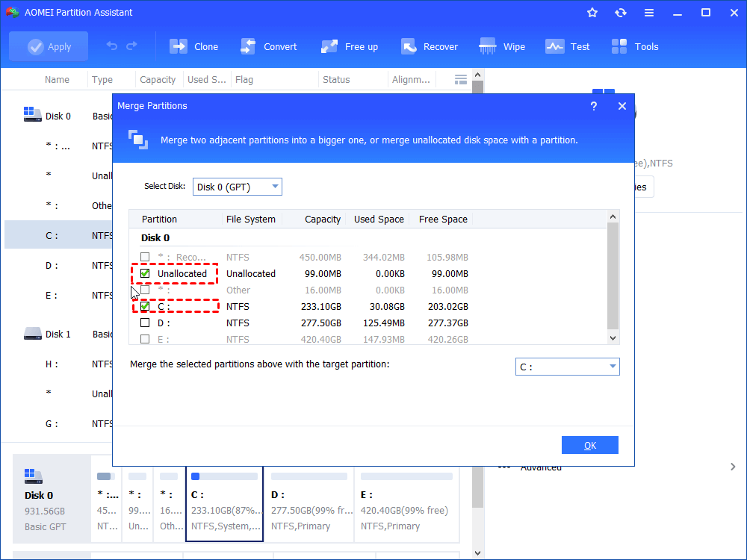This screenshot has height=560, width=747.
Task: Open the Test tool
Action: 568,46
